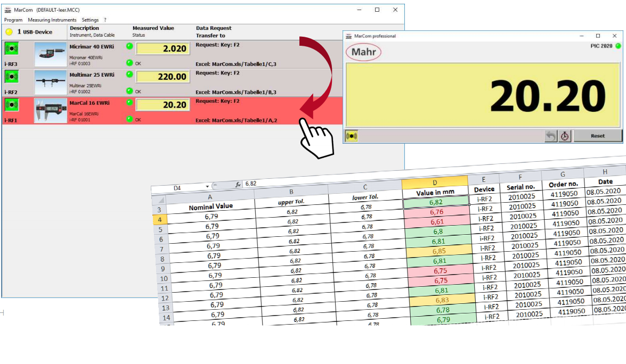This screenshot has width=626, height=364.
Task: Open the ? help menu
Action: point(105,20)
